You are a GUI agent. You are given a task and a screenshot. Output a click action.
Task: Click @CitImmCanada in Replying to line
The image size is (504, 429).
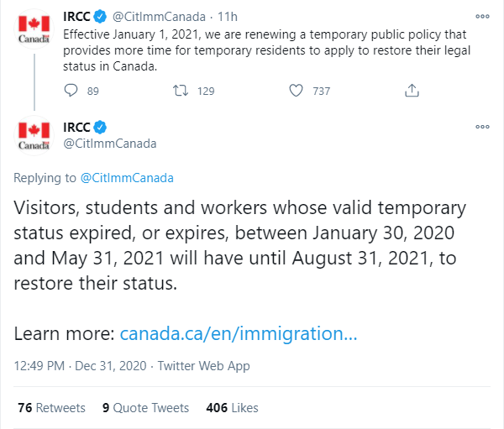tap(126, 178)
